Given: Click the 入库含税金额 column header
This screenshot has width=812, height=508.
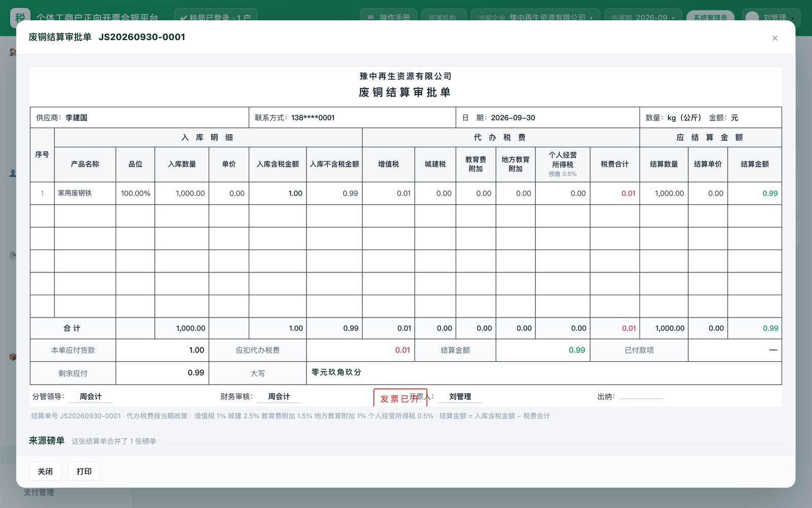Looking at the screenshot, I should click(278, 164).
